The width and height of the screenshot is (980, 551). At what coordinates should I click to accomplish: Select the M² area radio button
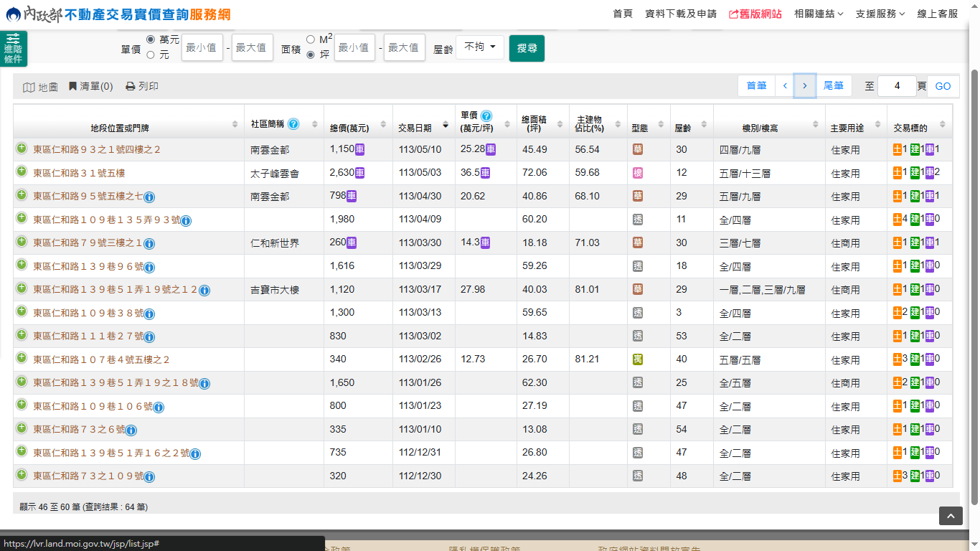[311, 39]
